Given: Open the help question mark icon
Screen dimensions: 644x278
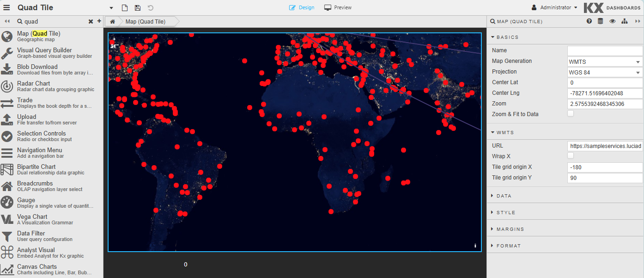Looking at the screenshot, I should [x=589, y=21].
